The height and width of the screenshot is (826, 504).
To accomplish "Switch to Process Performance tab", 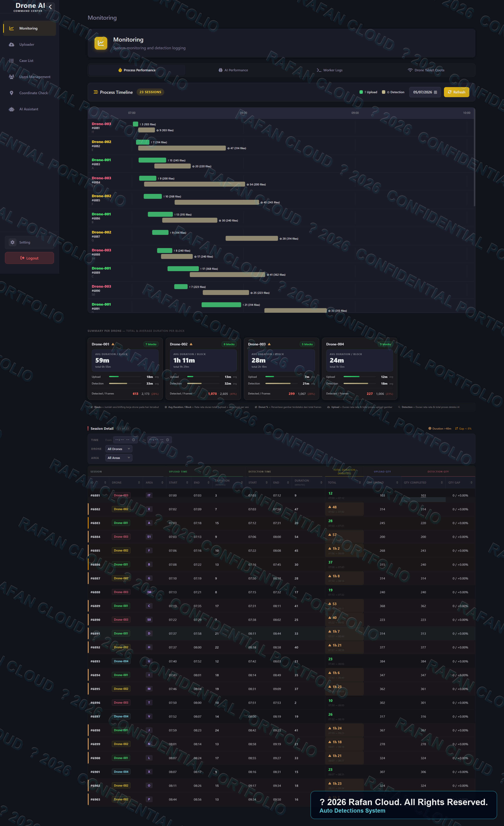I will (137, 70).
